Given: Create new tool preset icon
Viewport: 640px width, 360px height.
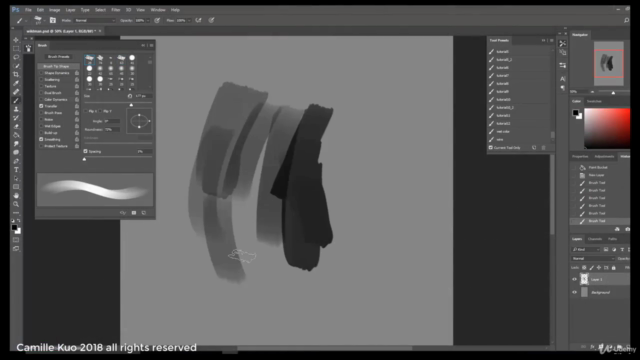Looking at the screenshot, I should [534, 148].
